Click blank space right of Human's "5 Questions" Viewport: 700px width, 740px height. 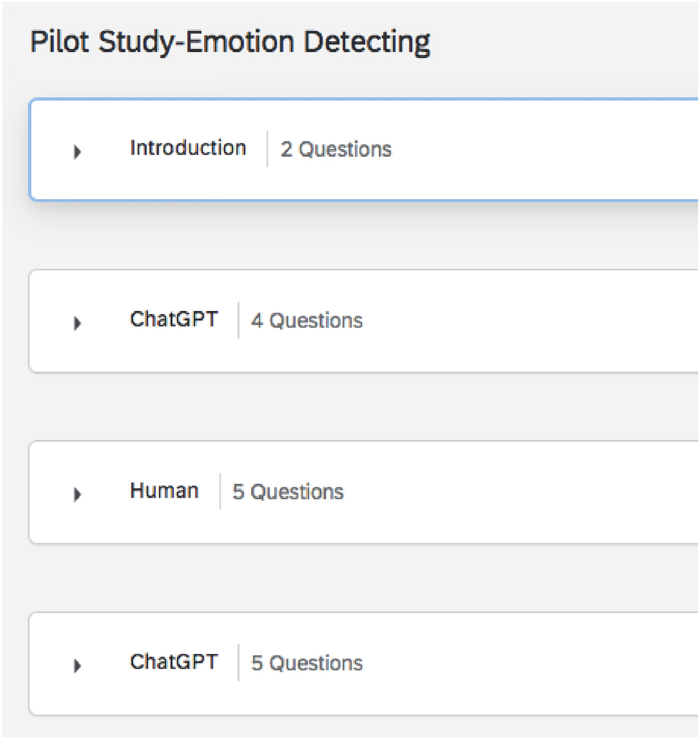(x=521, y=492)
